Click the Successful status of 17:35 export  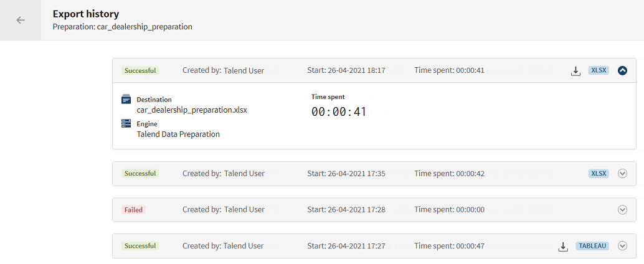click(140, 174)
